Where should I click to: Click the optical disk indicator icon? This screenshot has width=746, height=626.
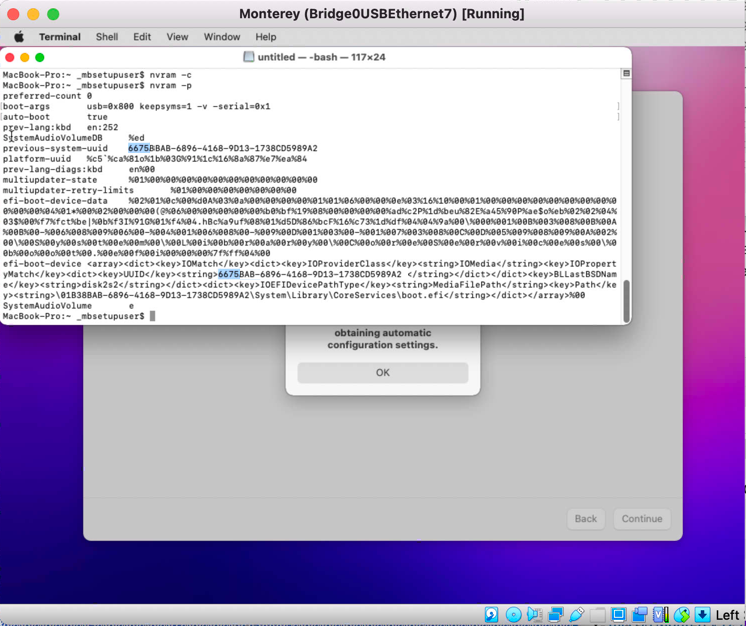coord(514,614)
